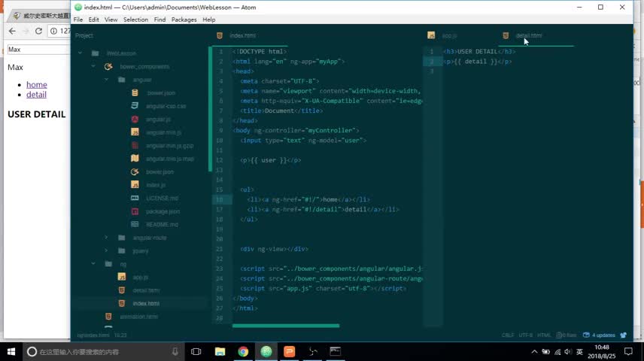Click the markdown icon of LICENSE.md
Viewport: 644px width, 361px height.
(x=135, y=198)
